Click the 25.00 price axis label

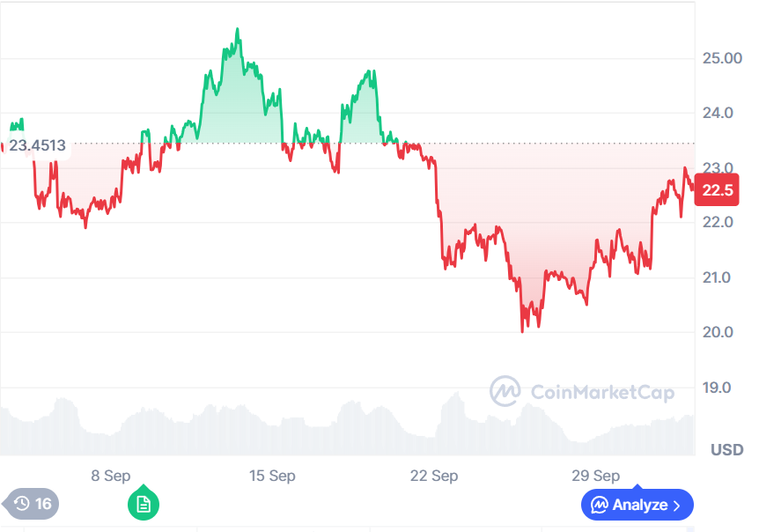(x=721, y=58)
